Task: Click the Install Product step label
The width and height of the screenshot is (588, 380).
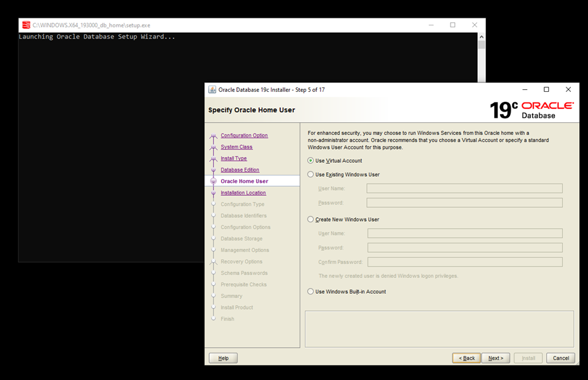Action: click(x=236, y=307)
